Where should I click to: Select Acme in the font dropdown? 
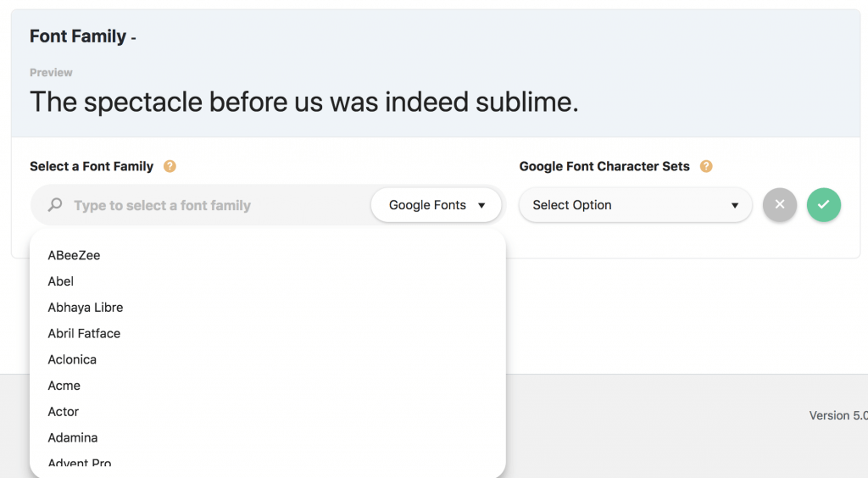click(64, 386)
